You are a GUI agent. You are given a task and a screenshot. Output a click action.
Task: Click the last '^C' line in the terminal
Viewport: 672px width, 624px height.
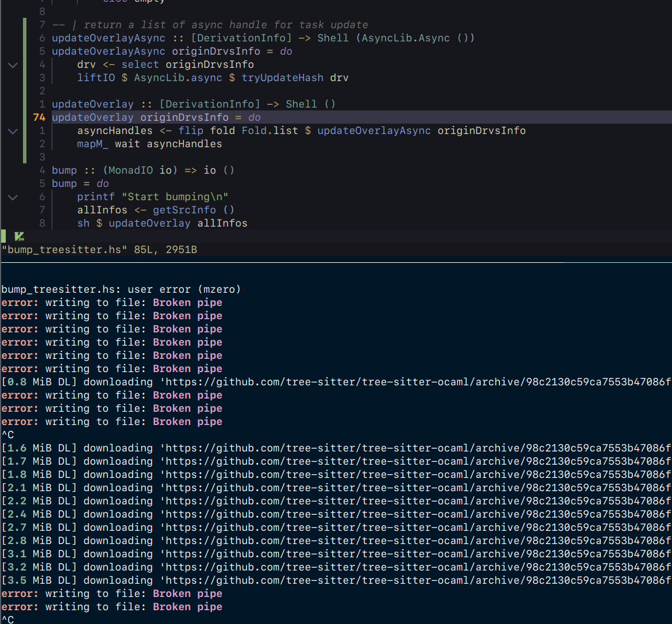point(8,619)
